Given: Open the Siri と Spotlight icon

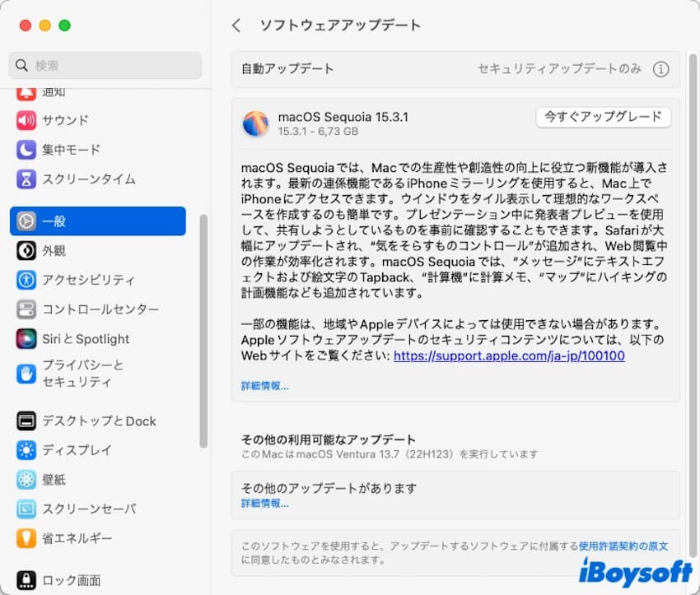Looking at the screenshot, I should point(26,338).
